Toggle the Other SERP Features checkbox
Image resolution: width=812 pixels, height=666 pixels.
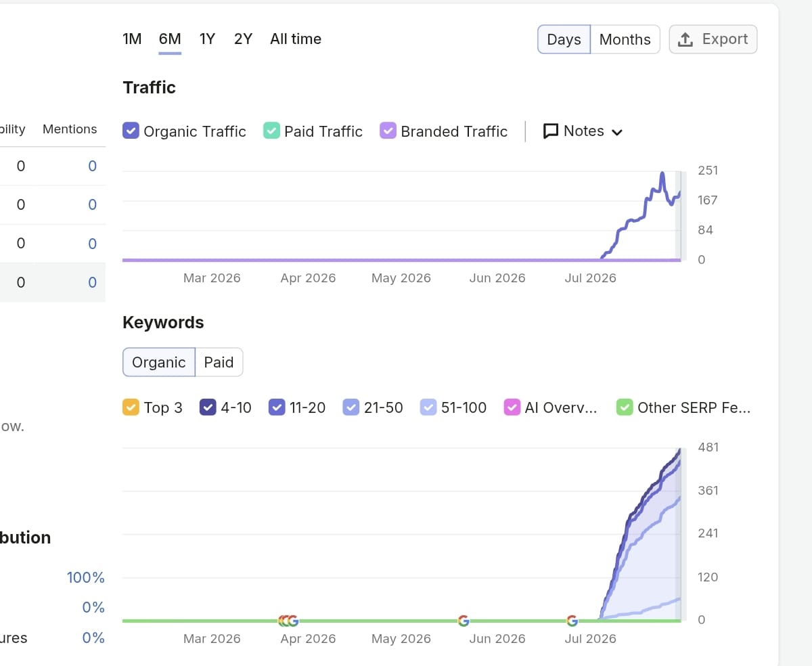pos(625,407)
